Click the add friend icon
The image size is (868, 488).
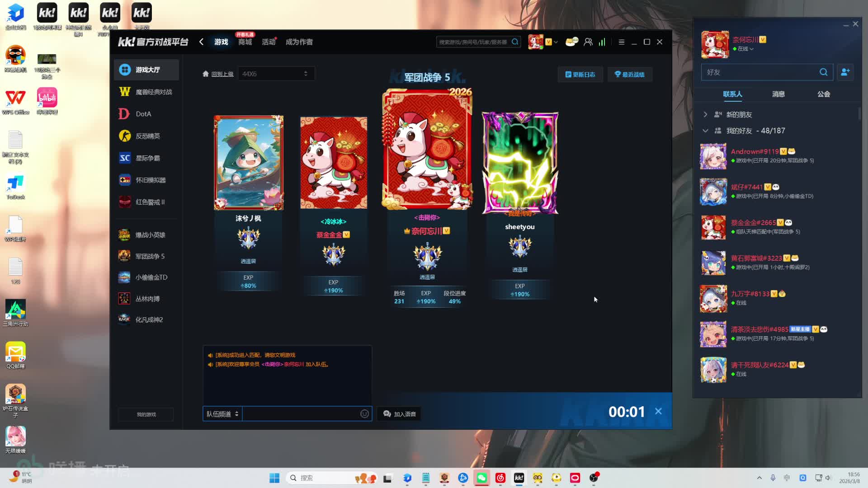(845, 72)
